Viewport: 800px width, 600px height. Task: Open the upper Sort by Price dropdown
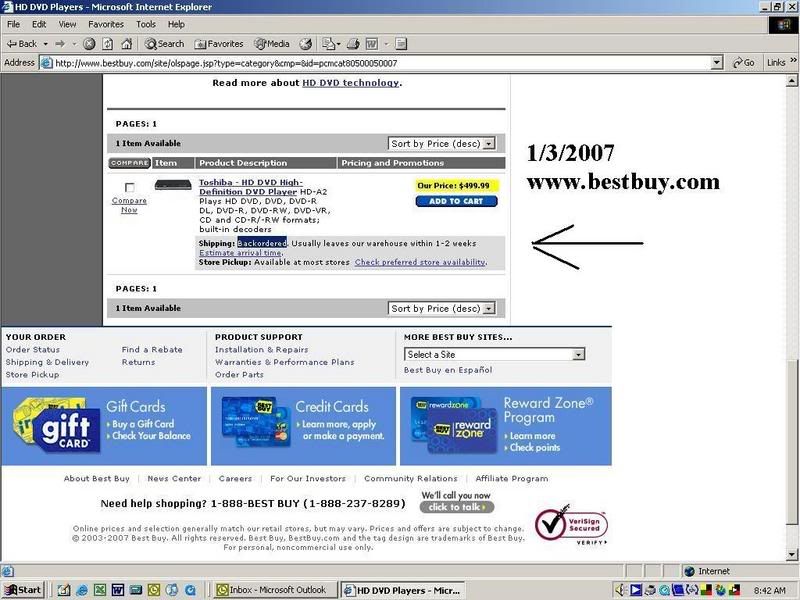pos(442,144)
